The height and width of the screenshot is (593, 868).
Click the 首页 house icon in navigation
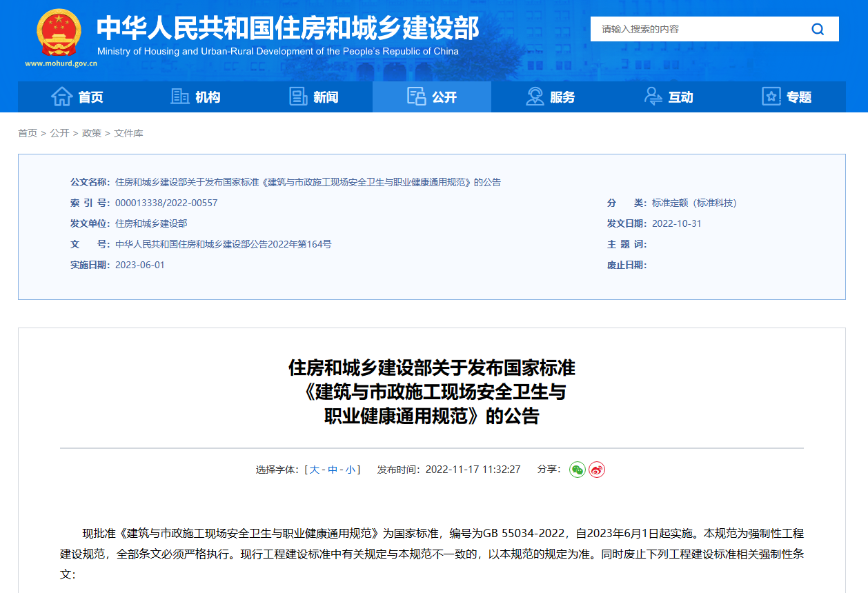coord(60,97)
